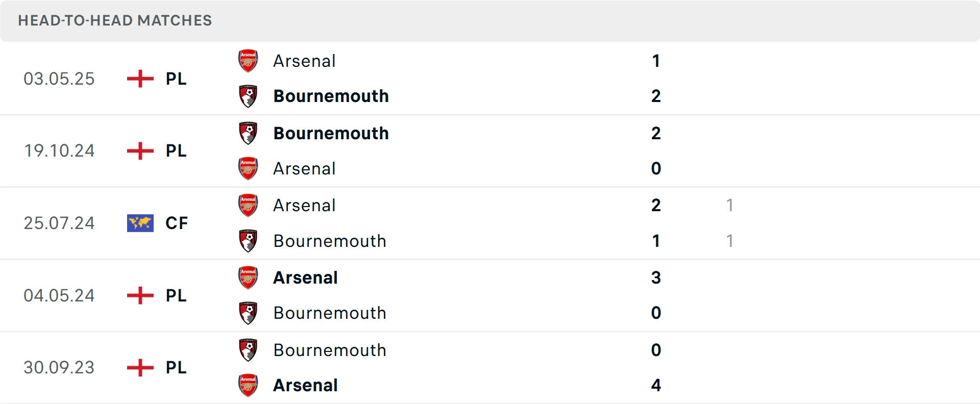Click Bournemouth crest in the 03.05.25 match
Viewport: 980px width, 404px height.
[x=248, y=96]
